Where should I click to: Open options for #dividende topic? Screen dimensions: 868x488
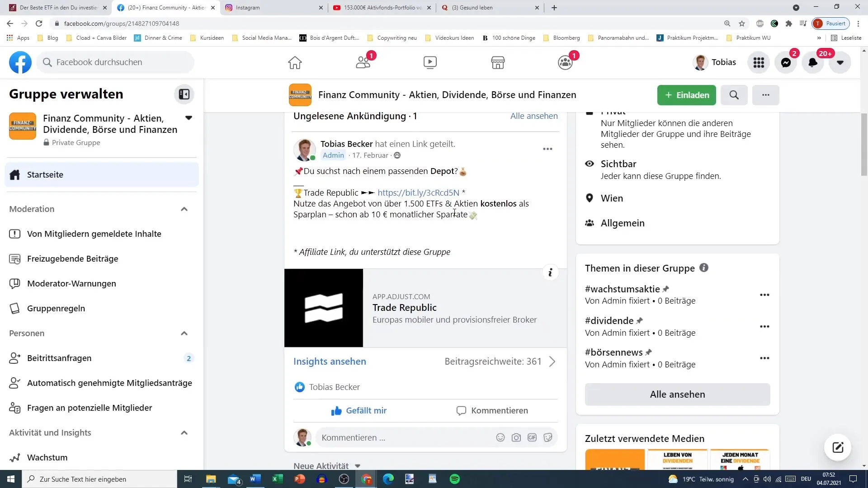(x=764, y=326)
